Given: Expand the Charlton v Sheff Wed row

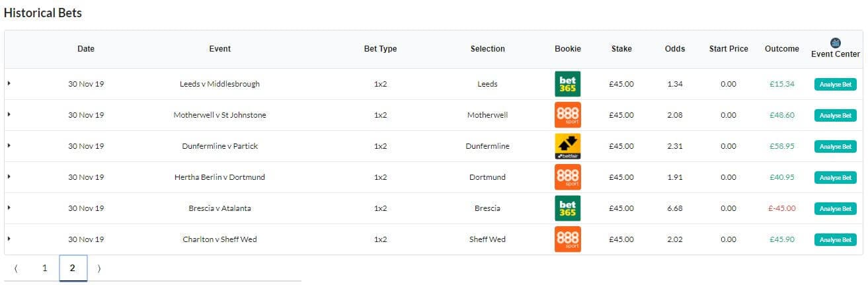Looking at the screenshot, I should pyautogui.click(x=9, y=239).
